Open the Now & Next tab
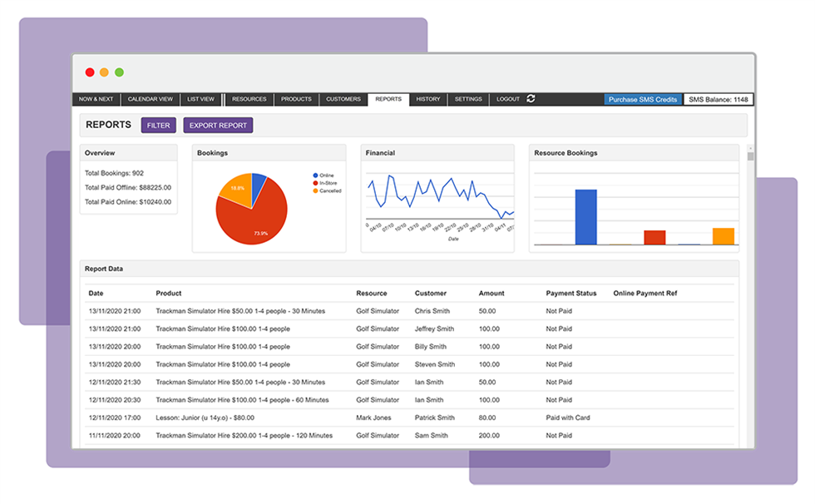The width and height of the screenshot is (815, 504). 96,99
